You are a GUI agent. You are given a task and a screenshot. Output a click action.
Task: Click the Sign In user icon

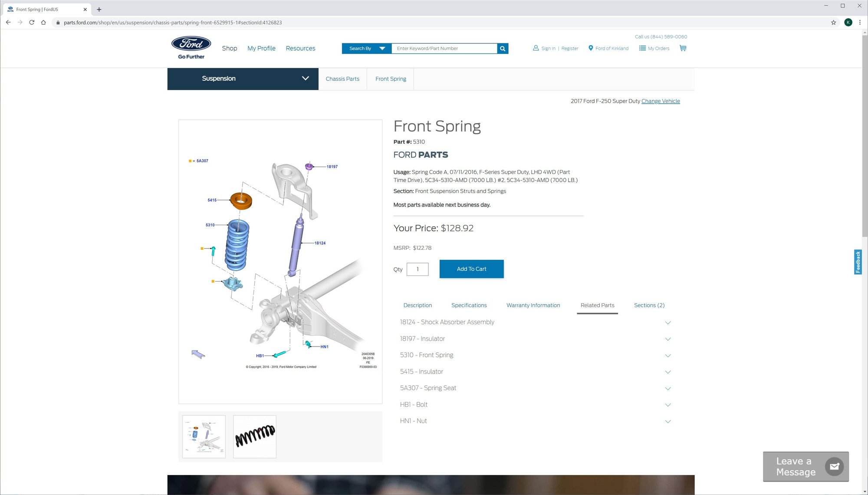coord(536,48)
